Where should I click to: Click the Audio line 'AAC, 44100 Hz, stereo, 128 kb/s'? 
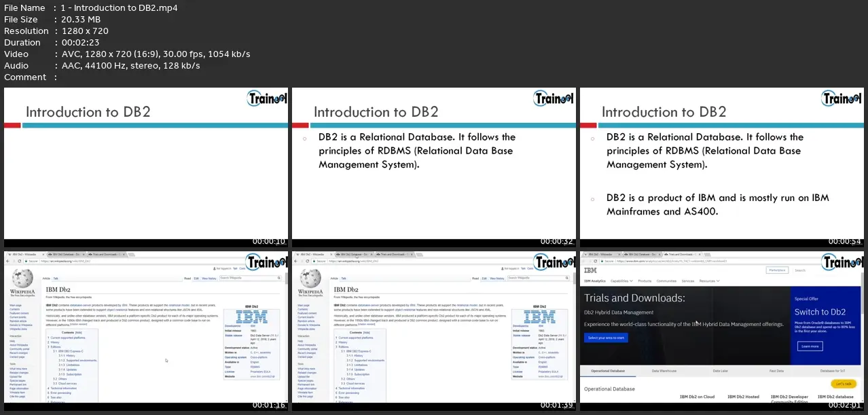[132, 66]
